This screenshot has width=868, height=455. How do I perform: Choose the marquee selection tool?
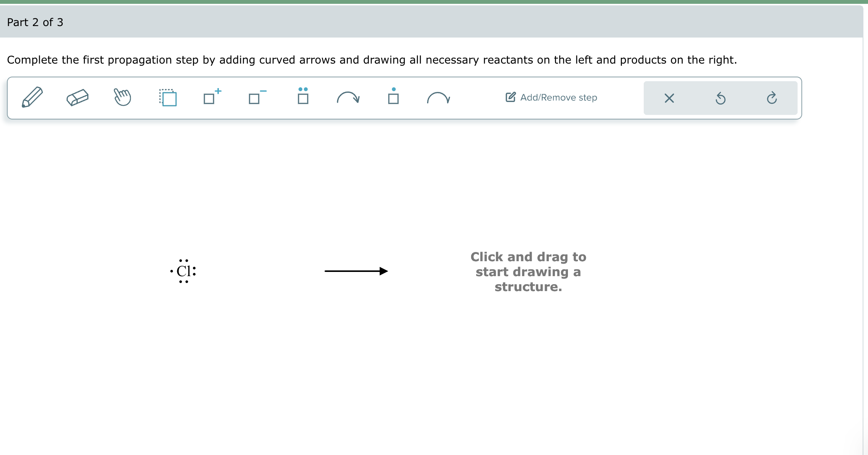pyautogui.click(x=168, y=97)
